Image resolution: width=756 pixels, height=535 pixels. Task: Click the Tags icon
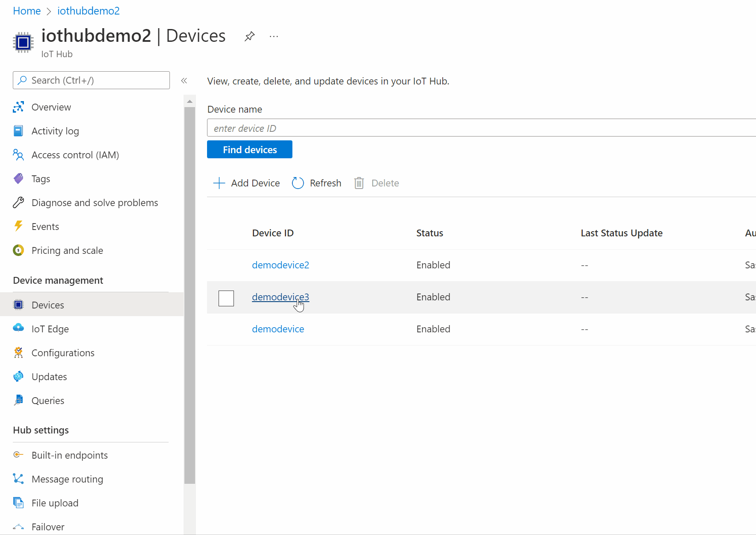tap(18, 179)
